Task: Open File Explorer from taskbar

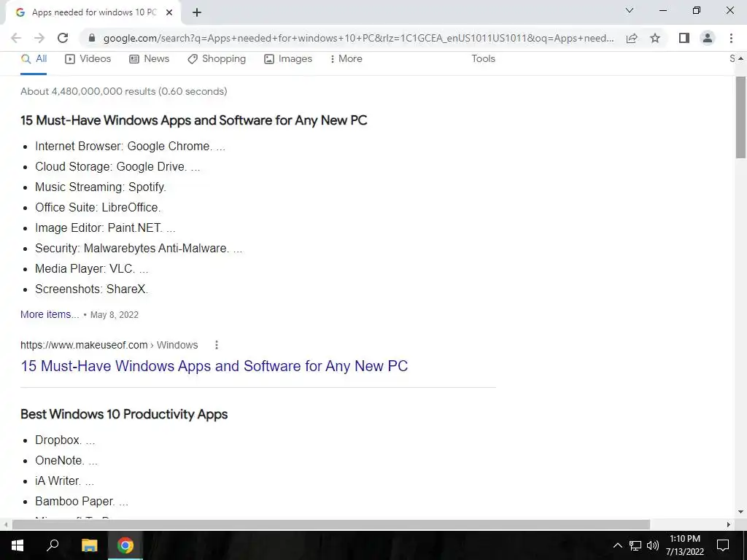Action: 89,545
